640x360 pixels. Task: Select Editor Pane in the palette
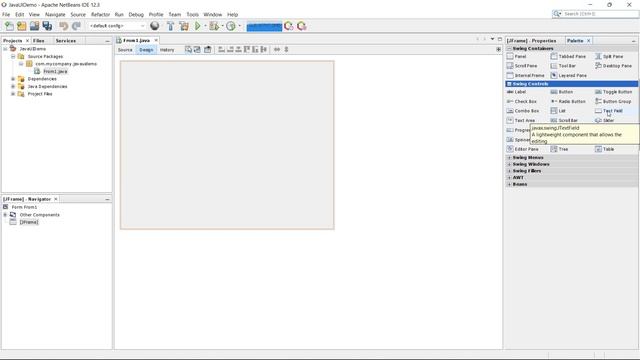(522, 149)
